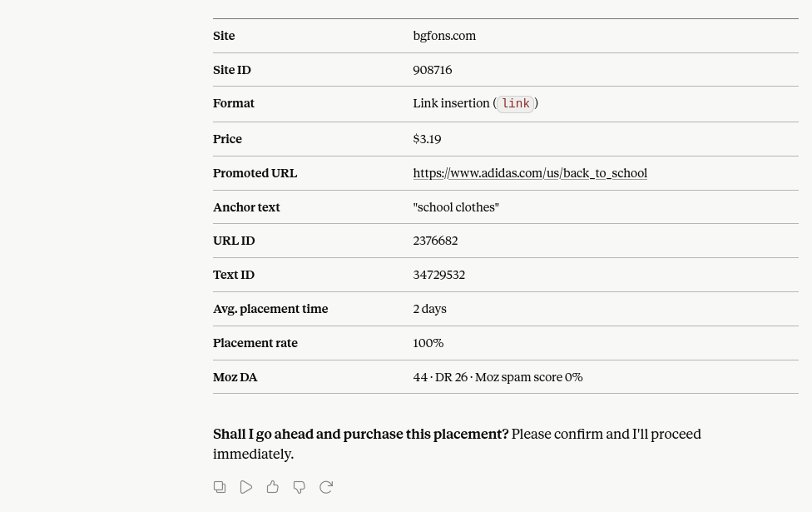
Task: Click the URL ID value 2376682
Action: coord(435,241)
